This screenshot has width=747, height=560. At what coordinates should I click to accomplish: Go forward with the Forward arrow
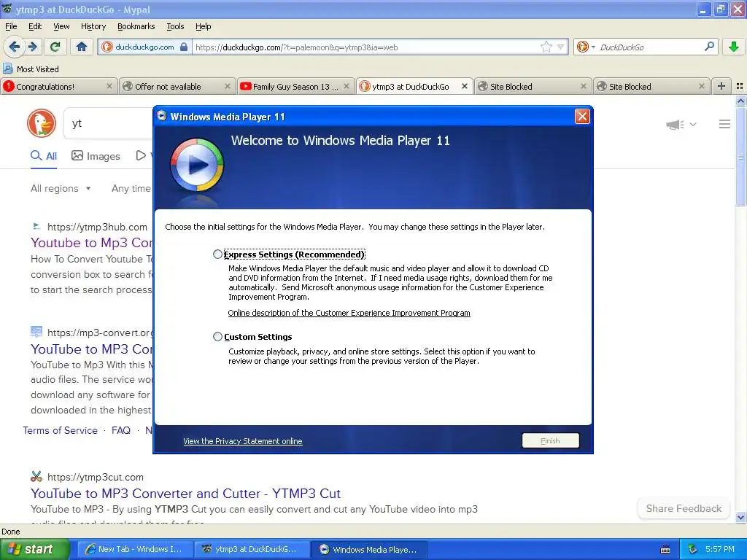(x=32, y=47)
